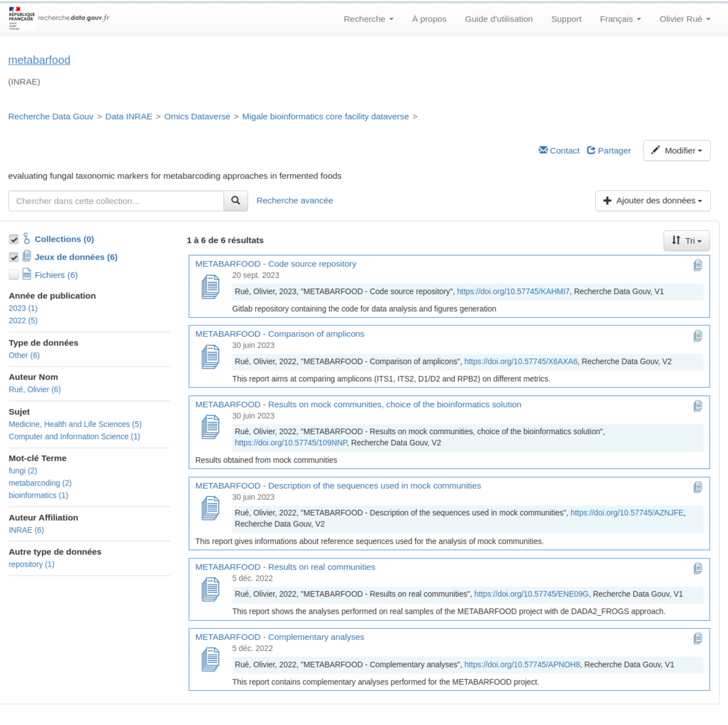Click dataset icon beside Results on real communities
The width and height of the screenshot is (728, 725).
210,589
